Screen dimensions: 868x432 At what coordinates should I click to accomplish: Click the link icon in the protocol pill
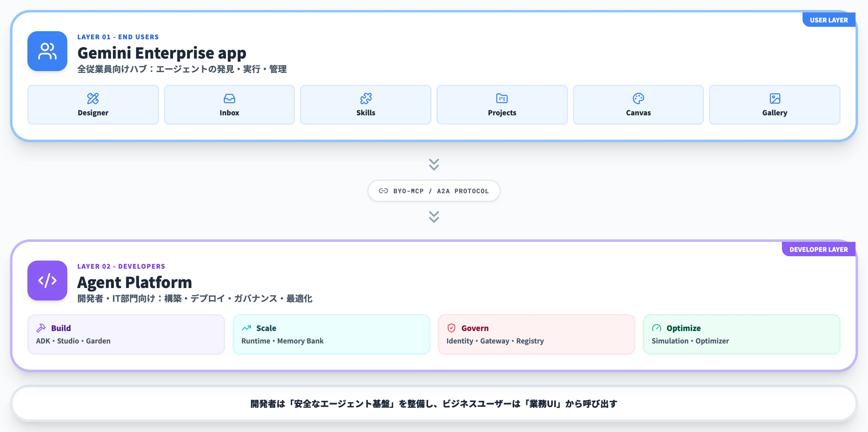tap(383, 191)
